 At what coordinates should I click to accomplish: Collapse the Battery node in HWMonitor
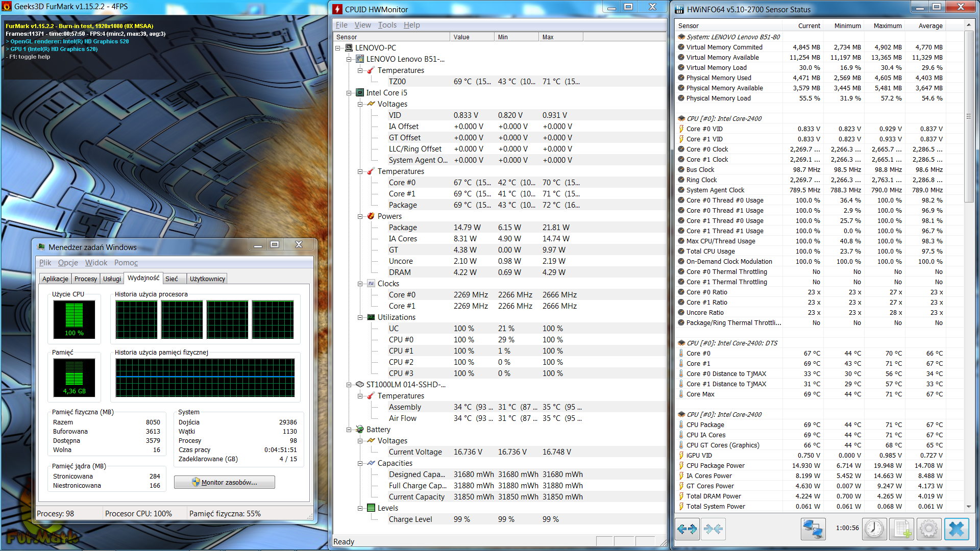[349, 430]
